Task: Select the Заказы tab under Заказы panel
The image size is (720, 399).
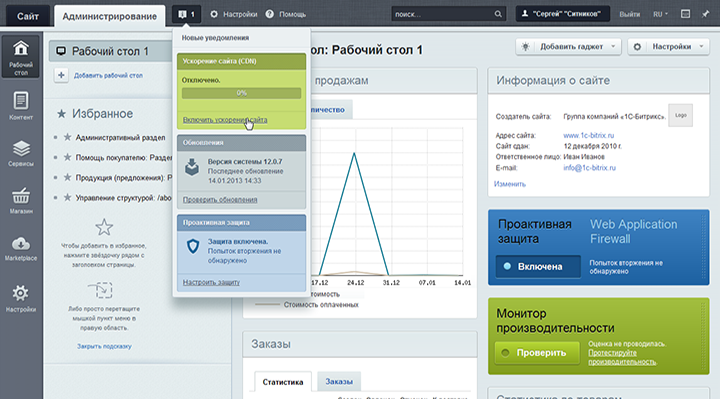Action: click(339, 382)
